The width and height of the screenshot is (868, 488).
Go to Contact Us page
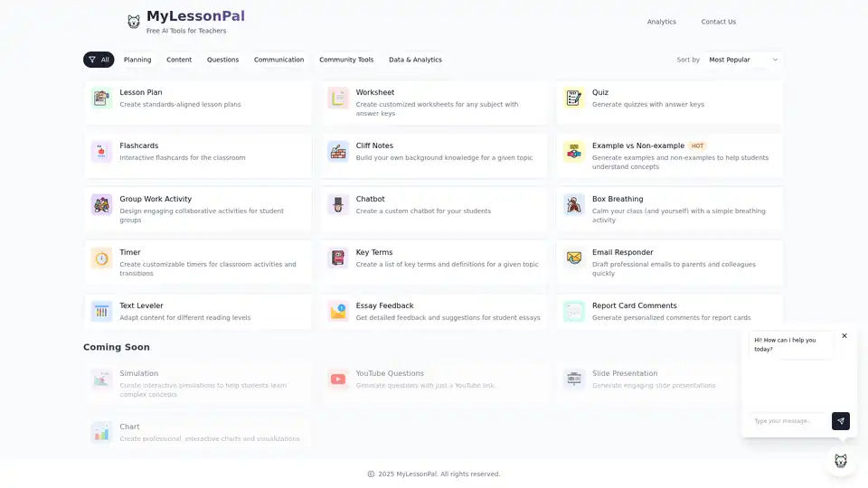[719, 22]
